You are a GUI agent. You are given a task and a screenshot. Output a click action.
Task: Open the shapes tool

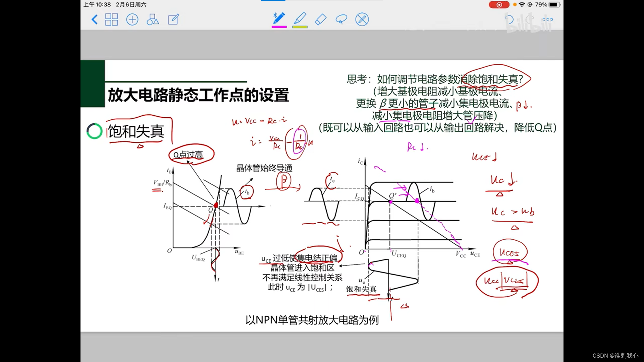coord(153,19)
